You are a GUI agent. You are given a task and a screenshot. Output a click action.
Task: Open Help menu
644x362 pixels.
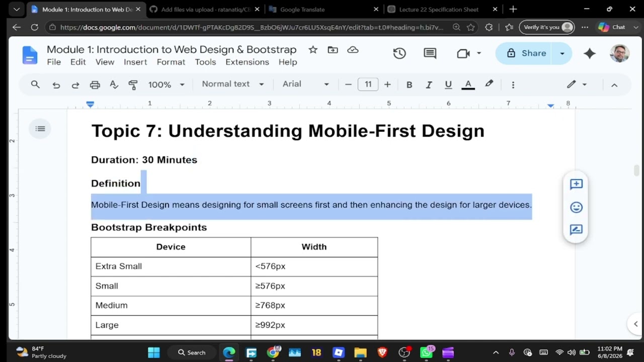(x=288, y=62)
